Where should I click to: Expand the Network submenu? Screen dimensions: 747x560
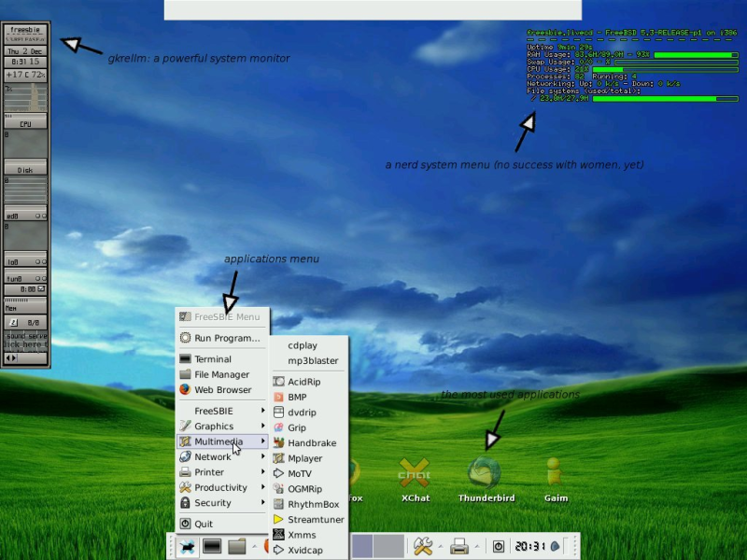pyautogui.click(x=222, y=456)
